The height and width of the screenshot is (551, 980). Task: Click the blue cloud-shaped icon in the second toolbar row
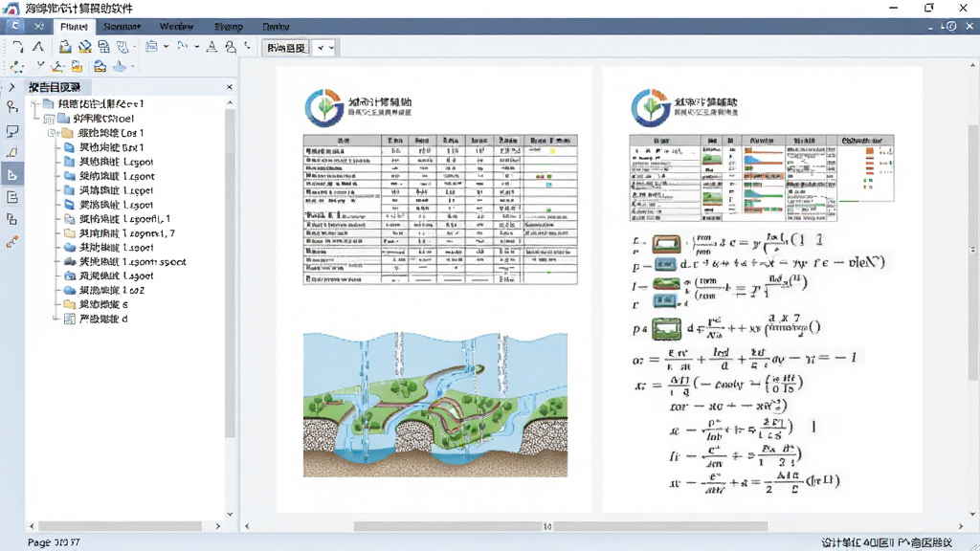[x=120, y=67]
